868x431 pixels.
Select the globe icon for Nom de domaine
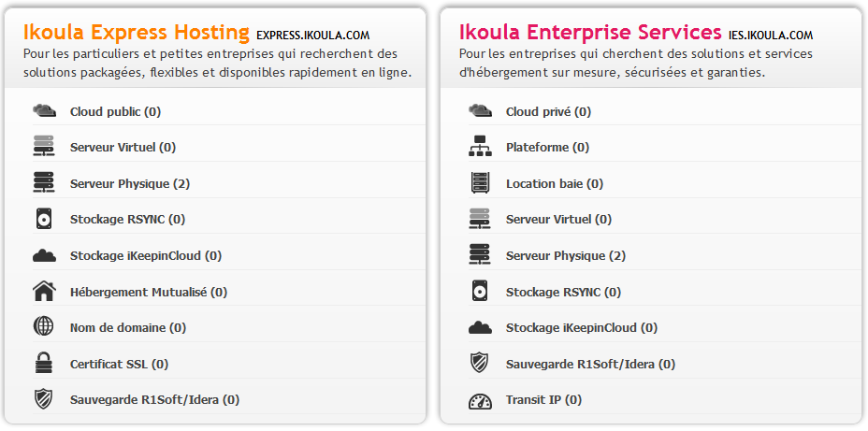(44, 327)
